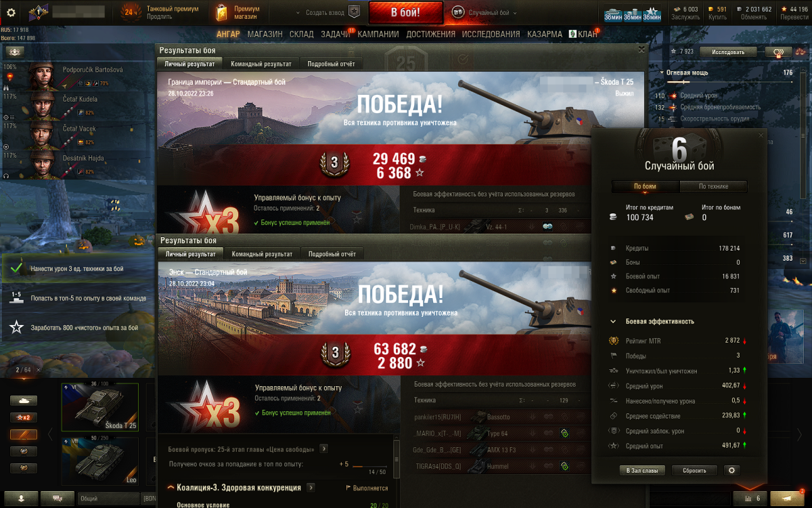This screenshot has width=812, height=508.
Task: Click the session statistics settings gear icon
Action: tap(730, 470)
